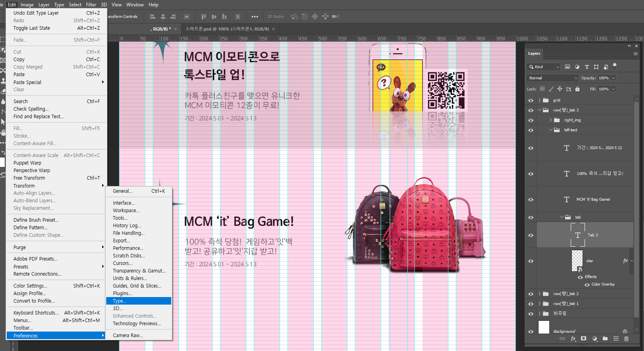Filter layers by smart objects icon

[x=606, y=67]
